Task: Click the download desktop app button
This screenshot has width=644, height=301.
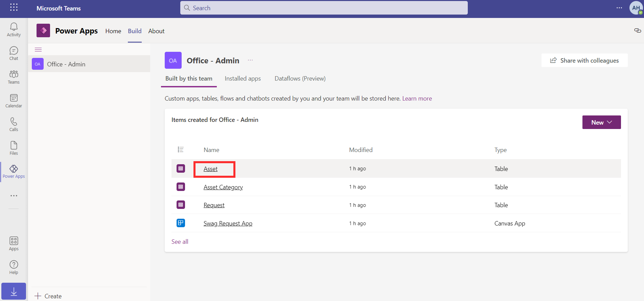Action: pos(14,291)
